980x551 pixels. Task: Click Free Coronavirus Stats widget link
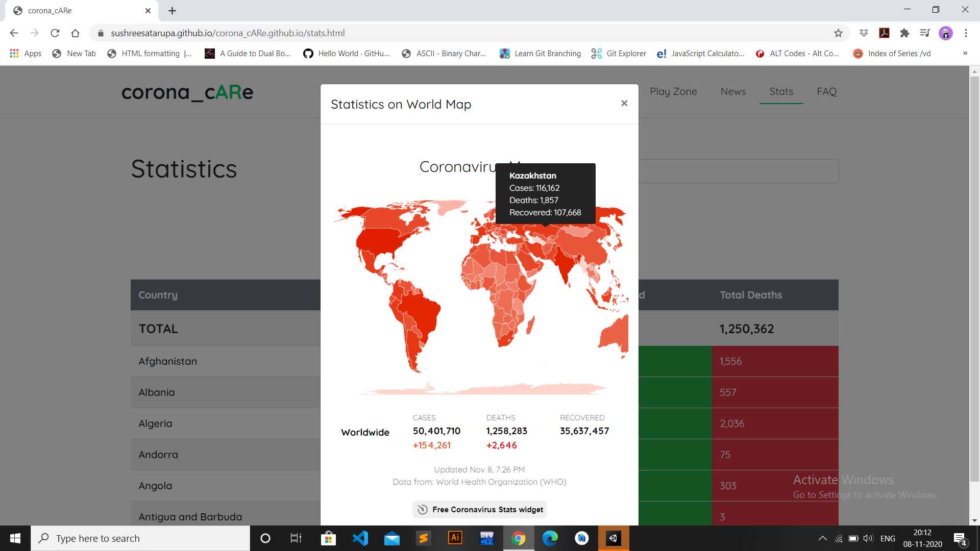480,509
